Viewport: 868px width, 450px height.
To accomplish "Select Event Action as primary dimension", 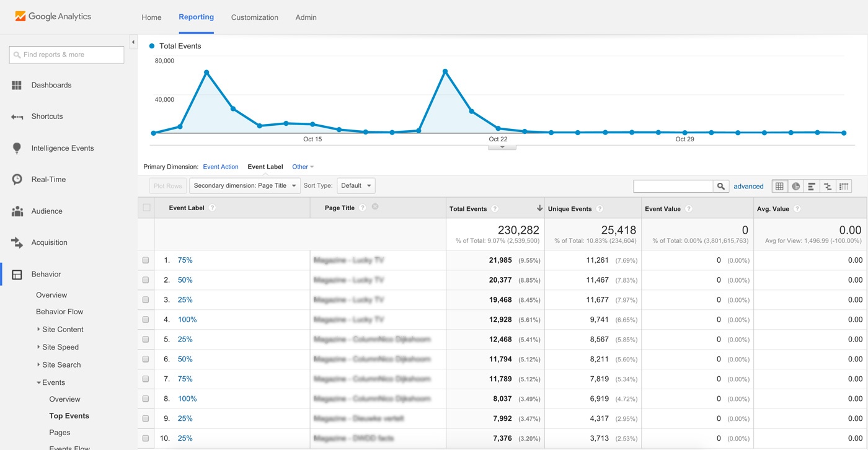I will click(x=221, y=167).
